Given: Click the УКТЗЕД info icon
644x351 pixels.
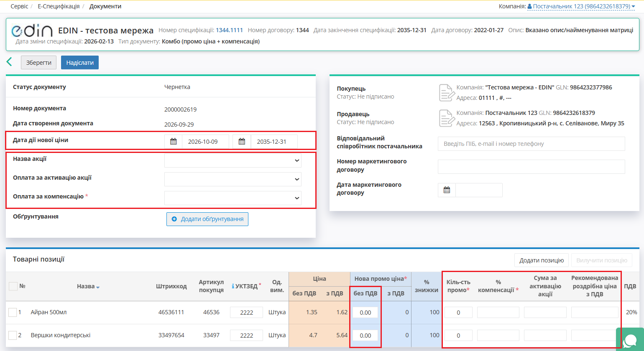Looking at the screenshot, I should pyautogui.click(x=233, y=286).
